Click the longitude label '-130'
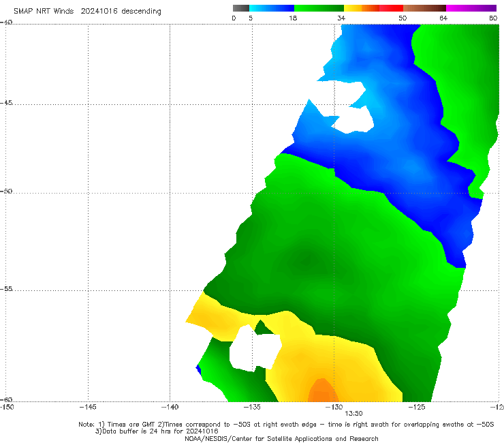This screenshot has width=504, height=443. (x=334, y=407)
